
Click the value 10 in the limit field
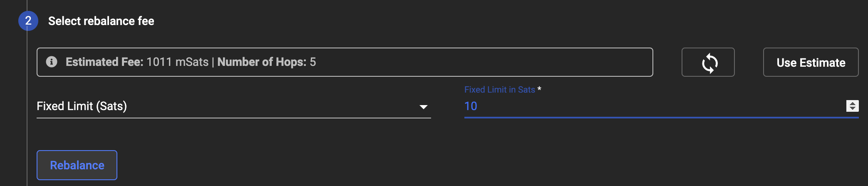coord(471,106)
